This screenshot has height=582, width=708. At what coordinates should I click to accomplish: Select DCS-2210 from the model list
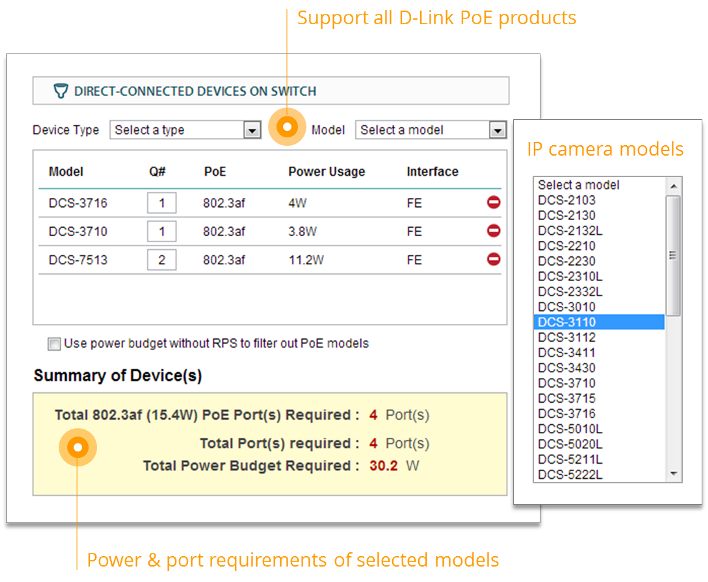point(599,246)
